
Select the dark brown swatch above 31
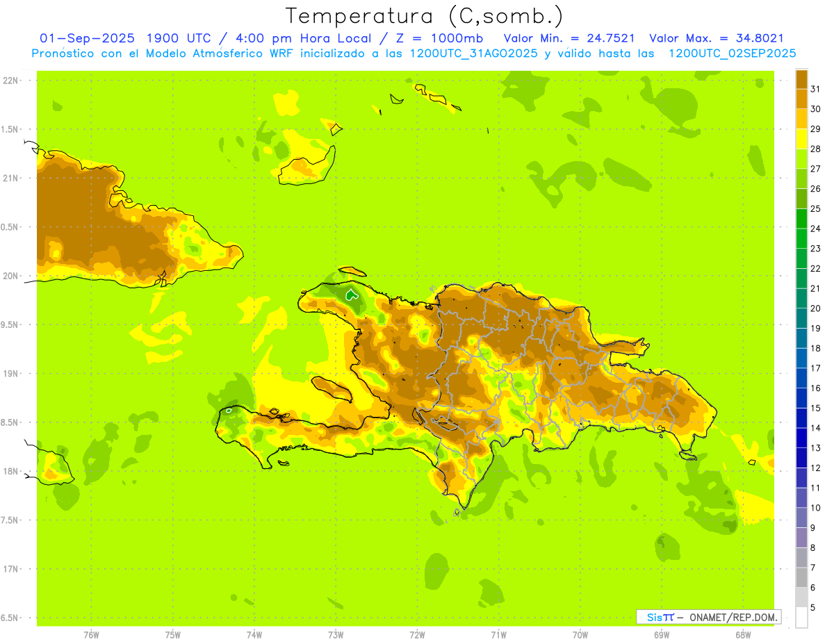click(801, 79)
